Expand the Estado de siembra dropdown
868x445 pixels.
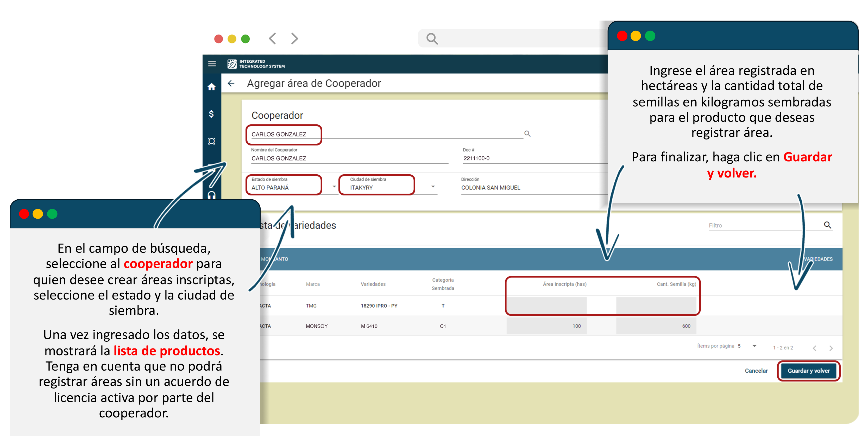click(334, 186)
